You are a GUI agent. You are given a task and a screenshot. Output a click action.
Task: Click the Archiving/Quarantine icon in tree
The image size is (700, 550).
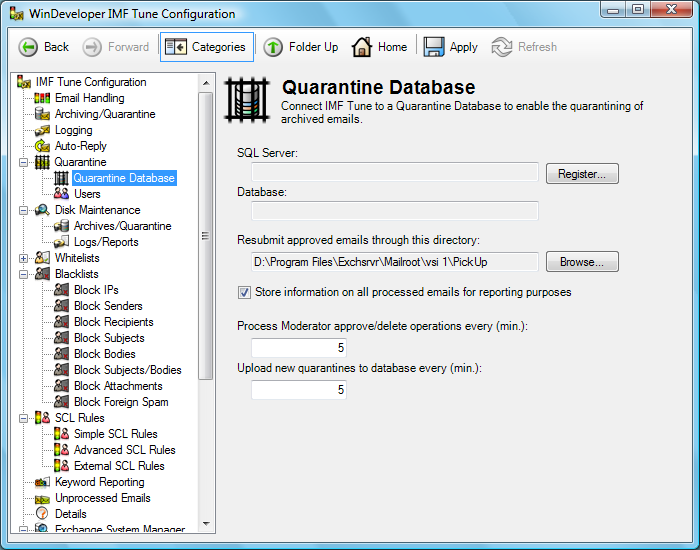click(42, 114)
